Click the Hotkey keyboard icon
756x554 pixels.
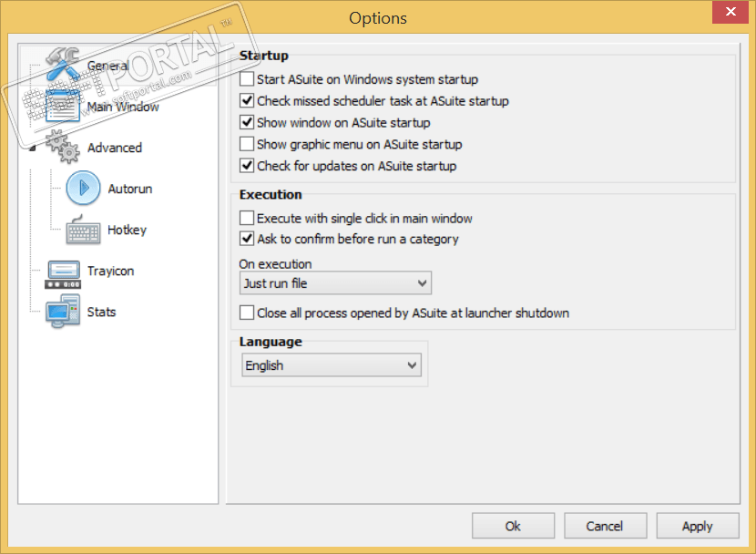[83, 230]
